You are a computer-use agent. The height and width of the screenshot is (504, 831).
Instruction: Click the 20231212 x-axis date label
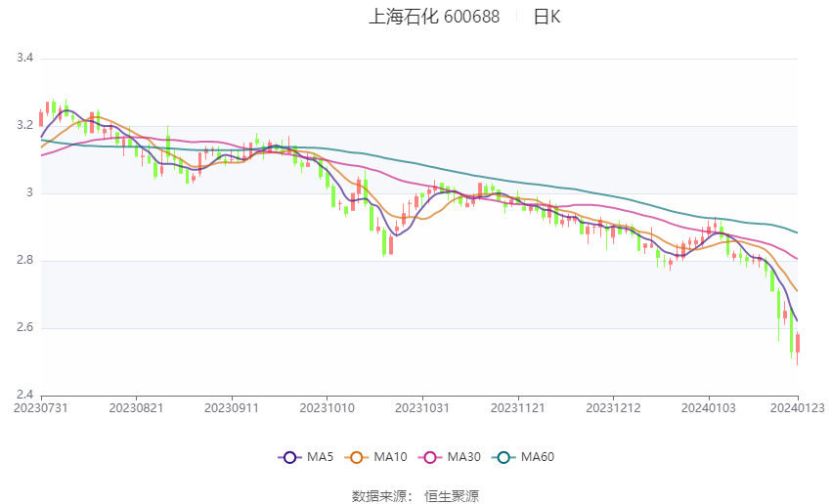pos(613,408)
